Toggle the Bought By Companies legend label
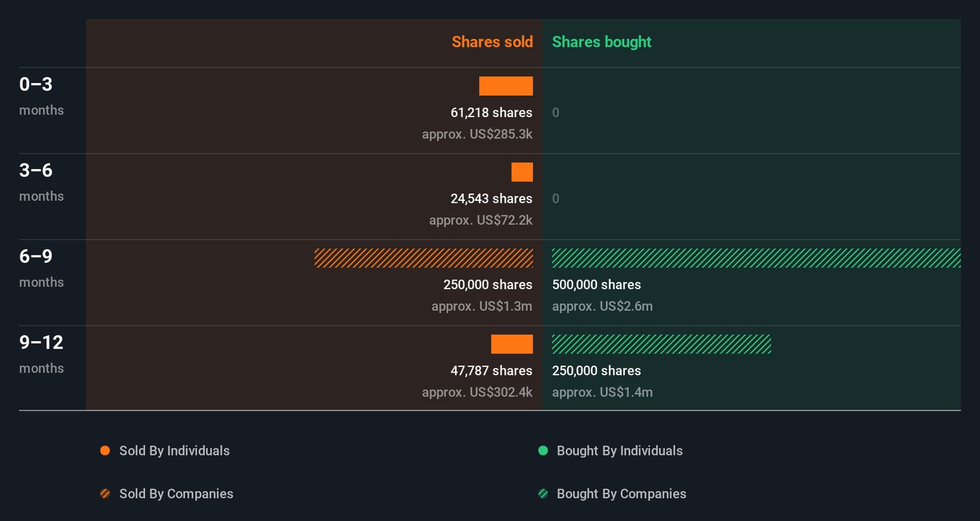 coord(621,494)
